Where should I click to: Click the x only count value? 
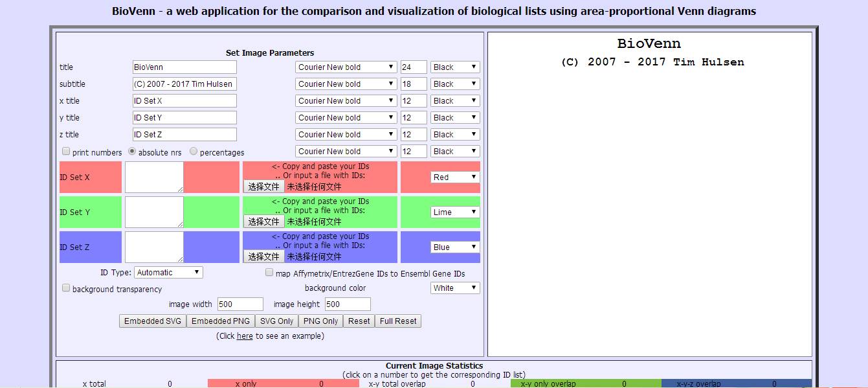(321, 383)
